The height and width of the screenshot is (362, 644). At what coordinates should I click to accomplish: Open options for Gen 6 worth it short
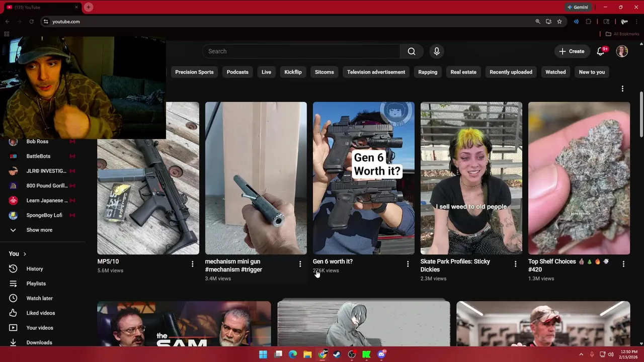[x=408, y=264]
